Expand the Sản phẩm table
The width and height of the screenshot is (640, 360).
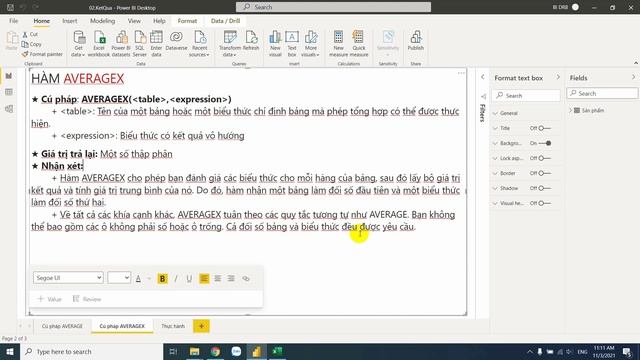point(571,111)
